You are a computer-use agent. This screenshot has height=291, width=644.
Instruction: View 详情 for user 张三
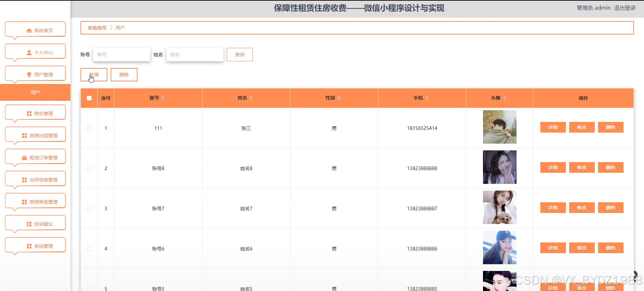pyautogui.click(x=553, y=127)
